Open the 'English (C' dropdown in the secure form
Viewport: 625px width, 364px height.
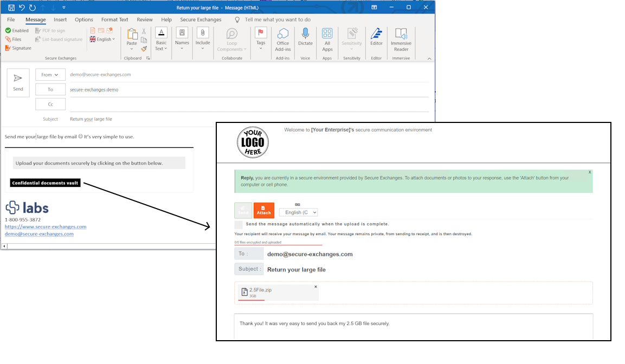click(298, 212)
